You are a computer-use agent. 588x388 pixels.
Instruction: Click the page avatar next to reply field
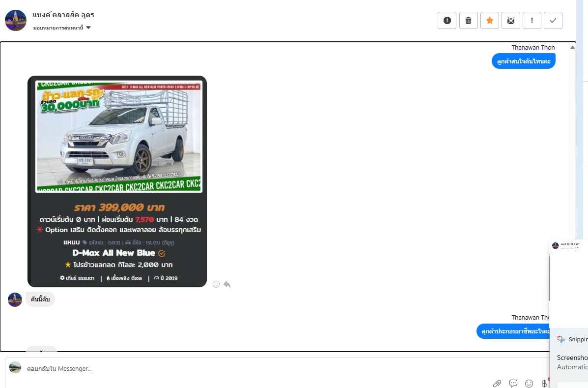point(15,367)
